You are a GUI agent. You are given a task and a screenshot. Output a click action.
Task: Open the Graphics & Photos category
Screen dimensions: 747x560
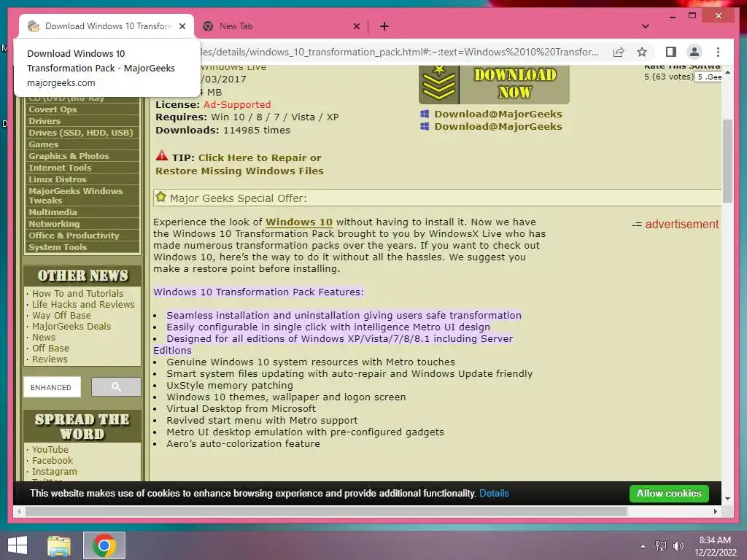click(69, 156)
